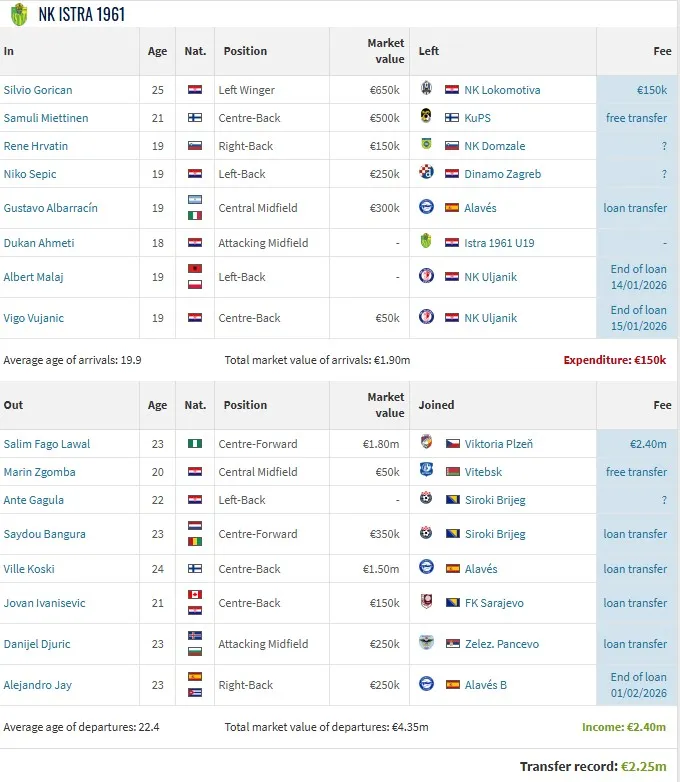Open the Alavés B club link
Viewport: 680px width, 782px height.
pyautogui.click(x=486, y=685)
